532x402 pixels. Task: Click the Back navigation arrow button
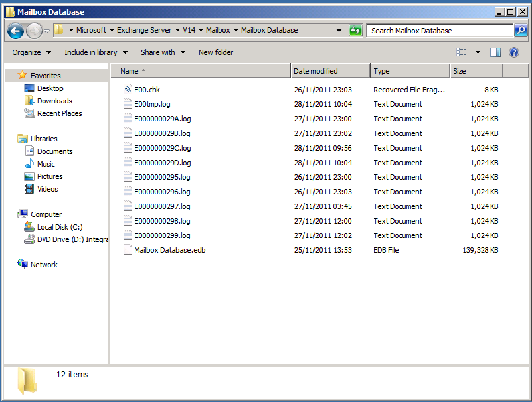coord(16,31)
